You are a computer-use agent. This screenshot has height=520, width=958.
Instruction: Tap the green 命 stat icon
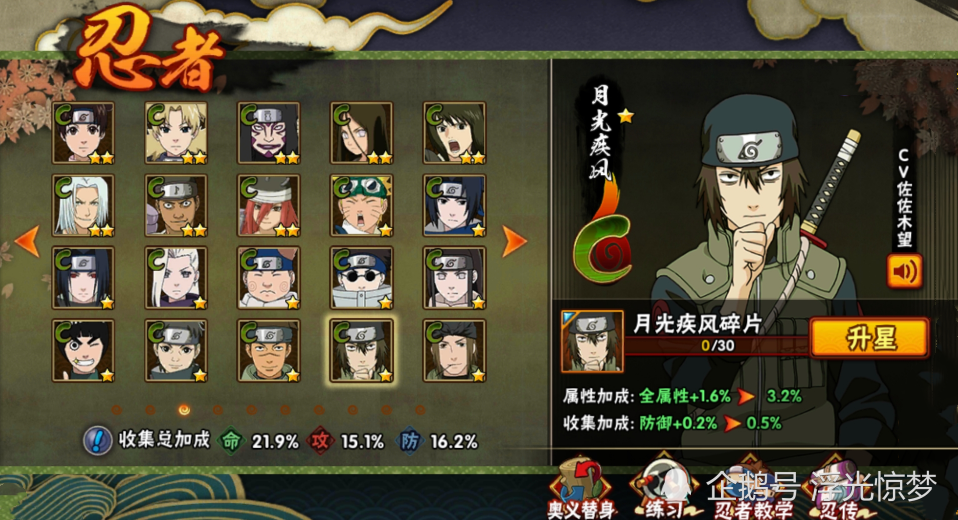(231, 441)
